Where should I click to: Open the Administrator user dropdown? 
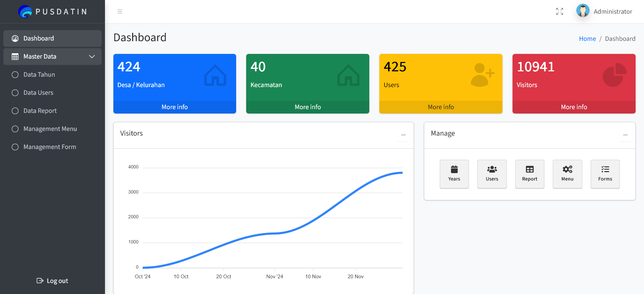[613, 12]
